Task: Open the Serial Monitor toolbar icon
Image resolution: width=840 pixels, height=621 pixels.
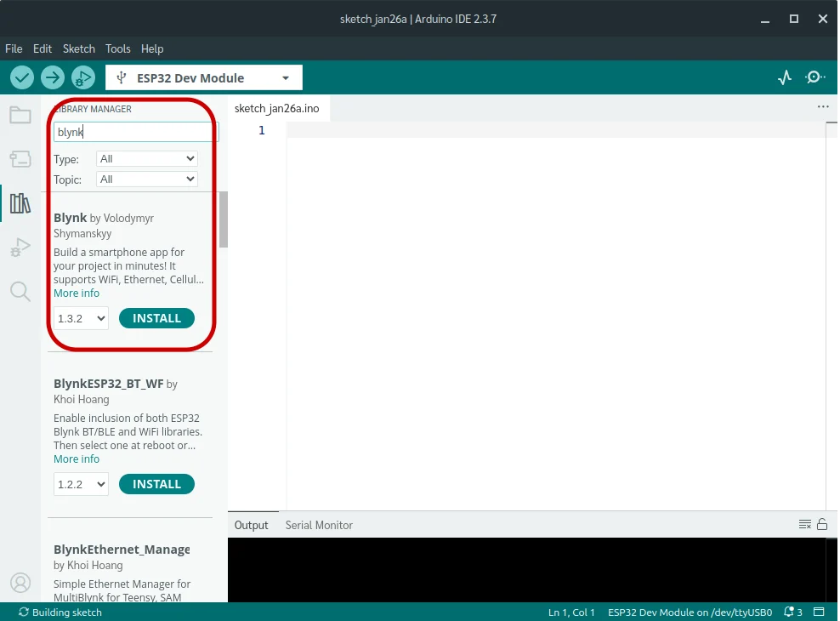Action: (x=815, y=77)
